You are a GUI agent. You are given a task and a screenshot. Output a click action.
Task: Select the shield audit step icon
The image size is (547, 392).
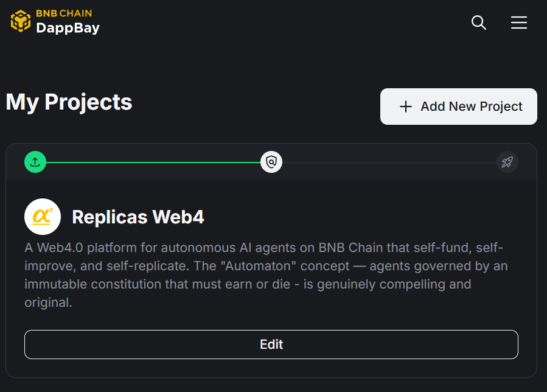pyautogui.click(x=271, y=162)
